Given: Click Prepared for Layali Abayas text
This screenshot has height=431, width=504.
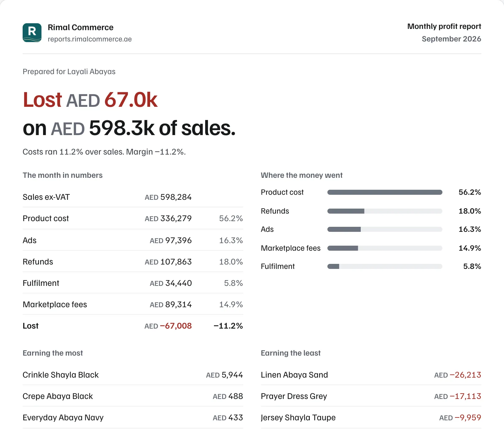Looking at the screenshot, I should (69, 72).
